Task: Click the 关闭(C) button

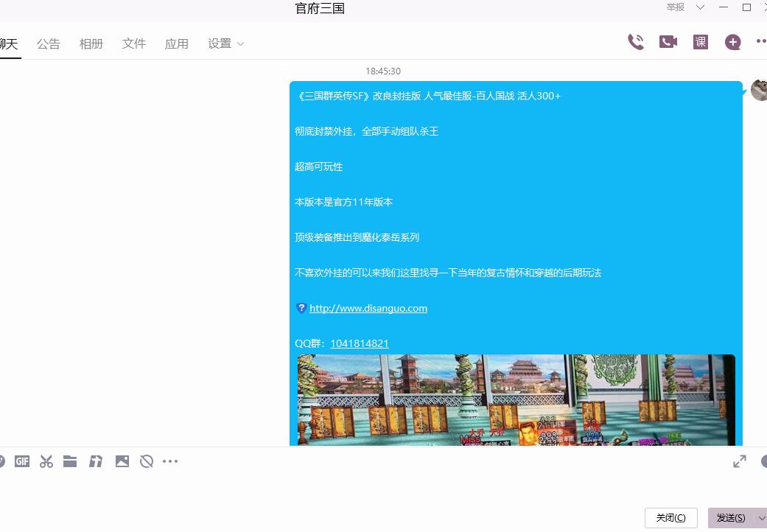Action: pyautogui.click(x=670, y=518)
